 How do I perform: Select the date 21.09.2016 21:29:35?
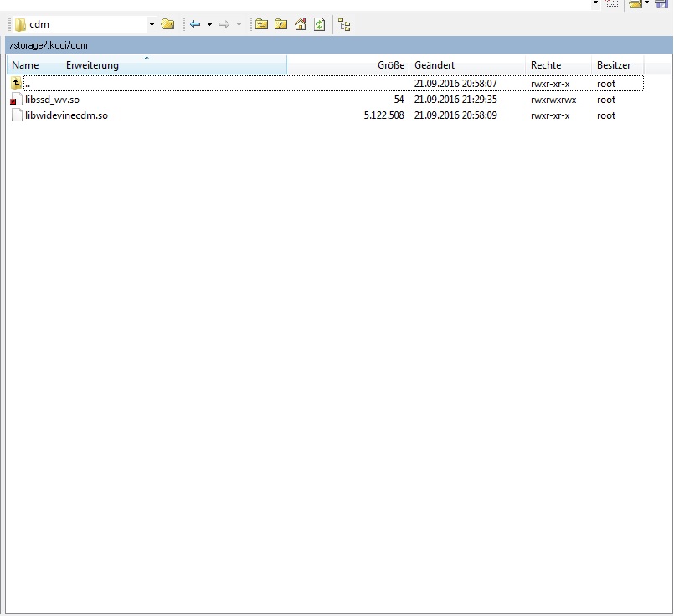click(x=455, y=100)
